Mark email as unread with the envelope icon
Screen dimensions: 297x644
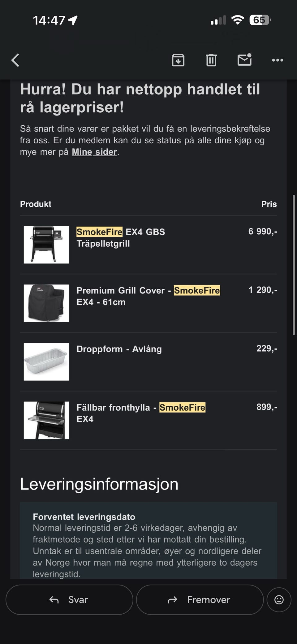pyautogui.click(x=244, y=60)
